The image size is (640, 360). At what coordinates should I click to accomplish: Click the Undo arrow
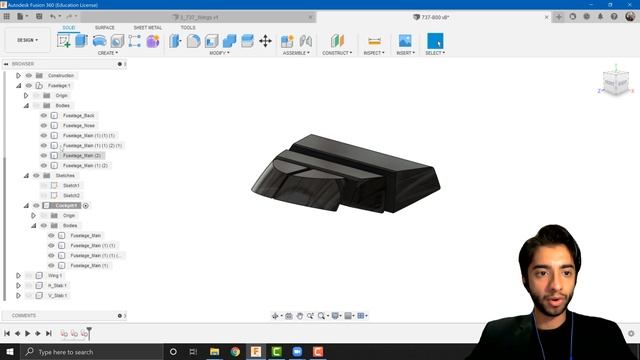[53, 17]
